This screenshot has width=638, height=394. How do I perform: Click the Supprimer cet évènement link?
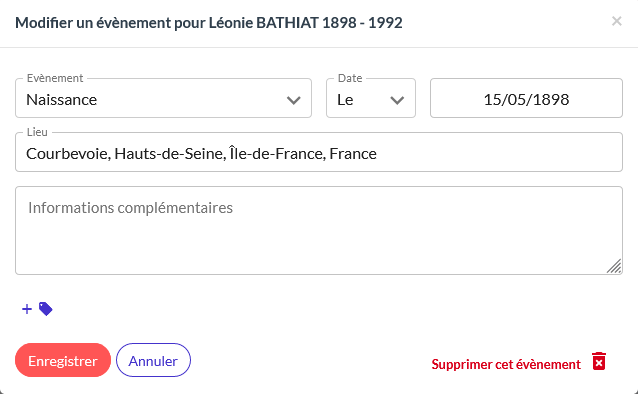(506, 364)
